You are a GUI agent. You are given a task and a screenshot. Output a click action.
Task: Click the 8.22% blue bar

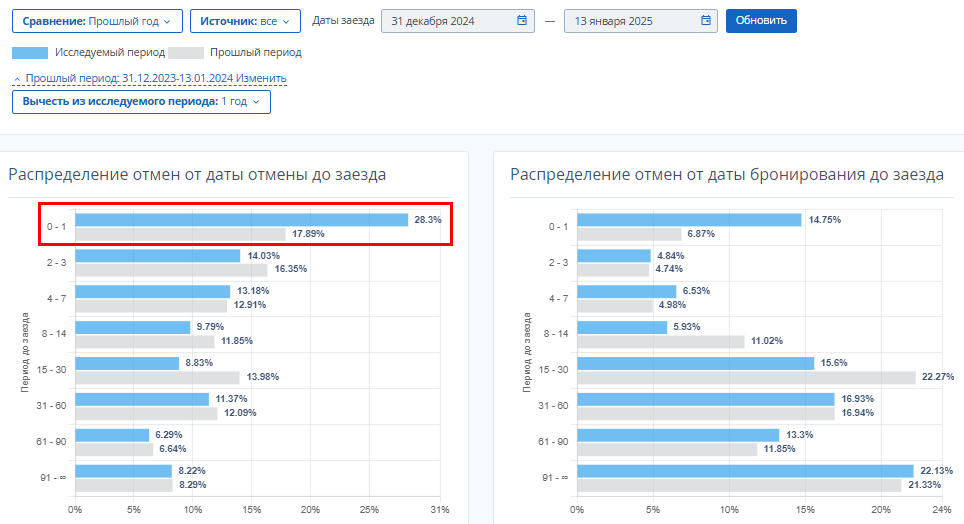tap(124, 471)
